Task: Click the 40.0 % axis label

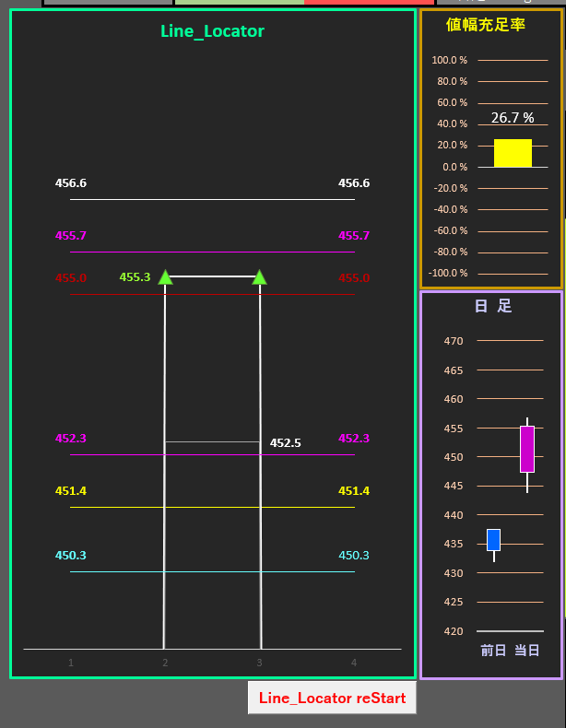Action: tap(453, 124)
